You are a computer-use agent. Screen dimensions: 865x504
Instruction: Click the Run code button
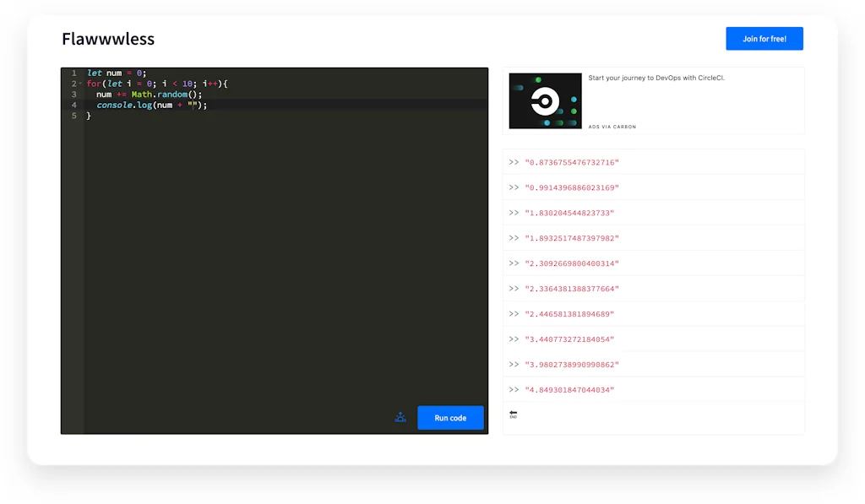(450, 417)
